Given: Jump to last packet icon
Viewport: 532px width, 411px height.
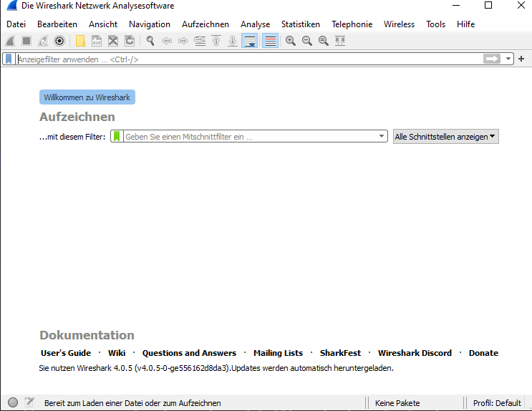Looking at the screenshot, I should coord(233,41).
